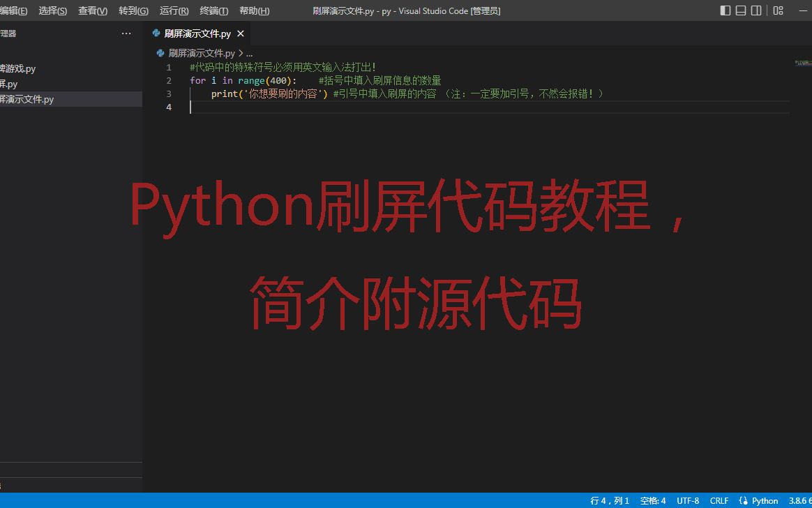
Task: Click the Python icon on the editor tab
Action: (156, 33)
